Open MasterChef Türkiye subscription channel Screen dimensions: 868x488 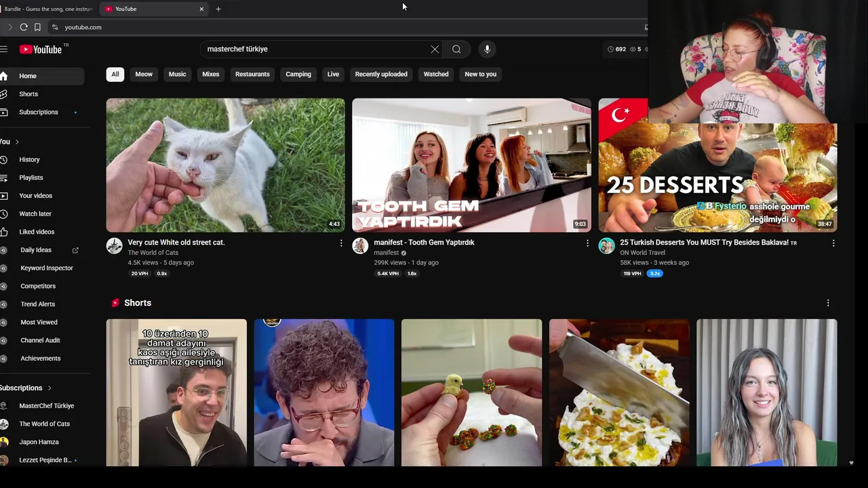pyautogui.click(x=41, y=406)
